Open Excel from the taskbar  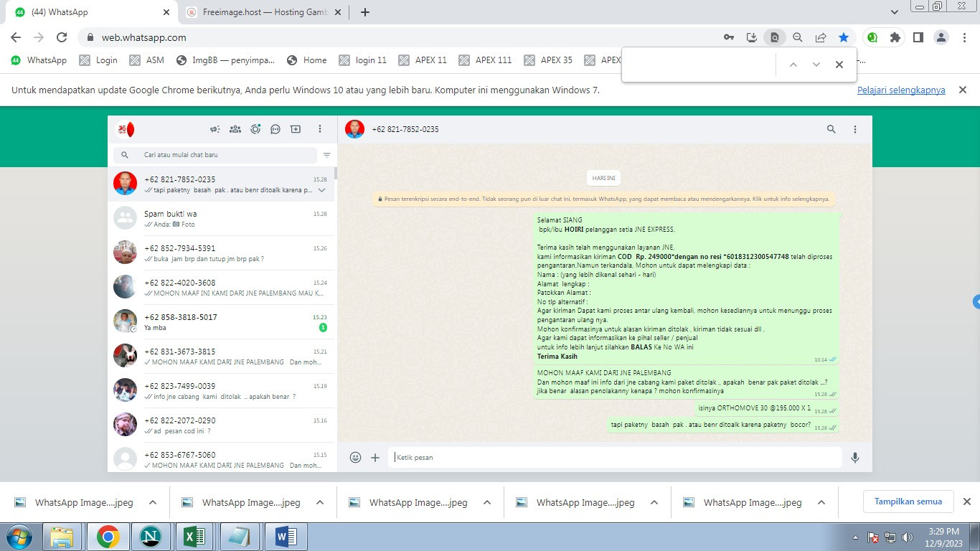[195, 537]
